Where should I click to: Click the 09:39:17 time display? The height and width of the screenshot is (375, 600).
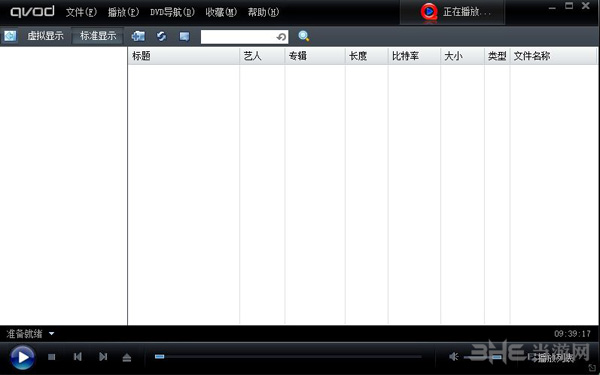click(572, 334)
